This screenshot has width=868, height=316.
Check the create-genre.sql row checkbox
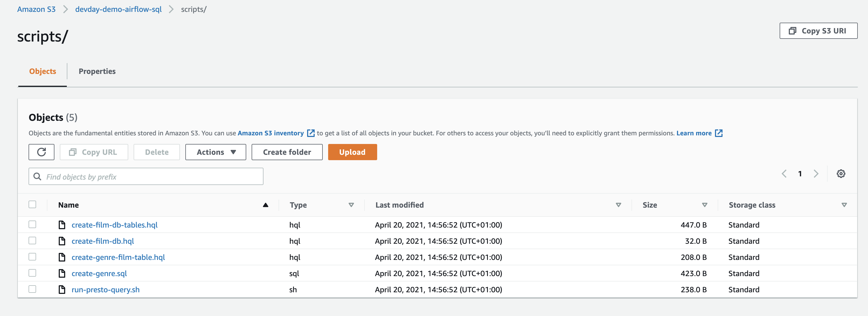[x=32, y=273]
